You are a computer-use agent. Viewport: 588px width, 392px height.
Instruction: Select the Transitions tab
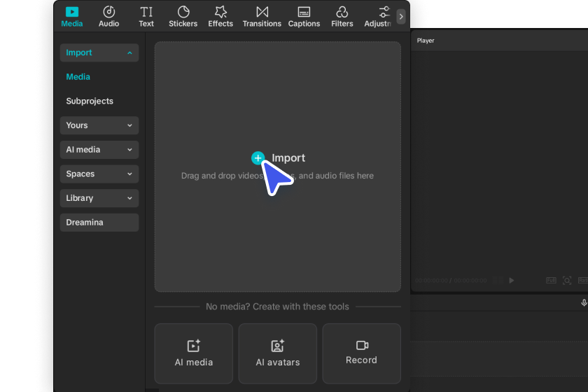coord(262,16)
